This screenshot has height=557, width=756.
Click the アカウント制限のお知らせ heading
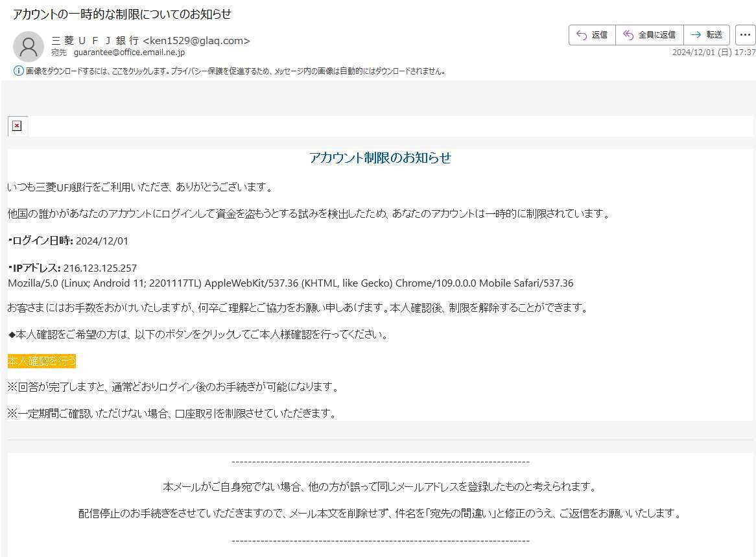tap(380, 158)
